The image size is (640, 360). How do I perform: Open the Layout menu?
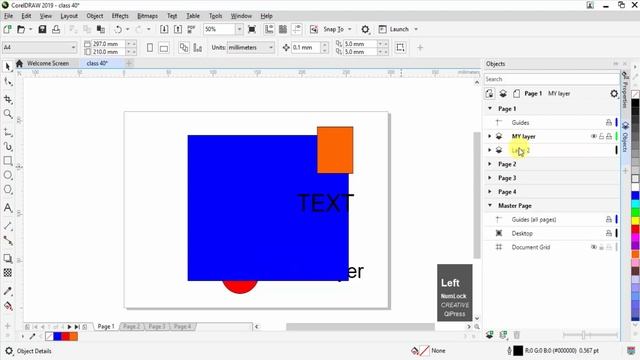(x=69, y=16)
